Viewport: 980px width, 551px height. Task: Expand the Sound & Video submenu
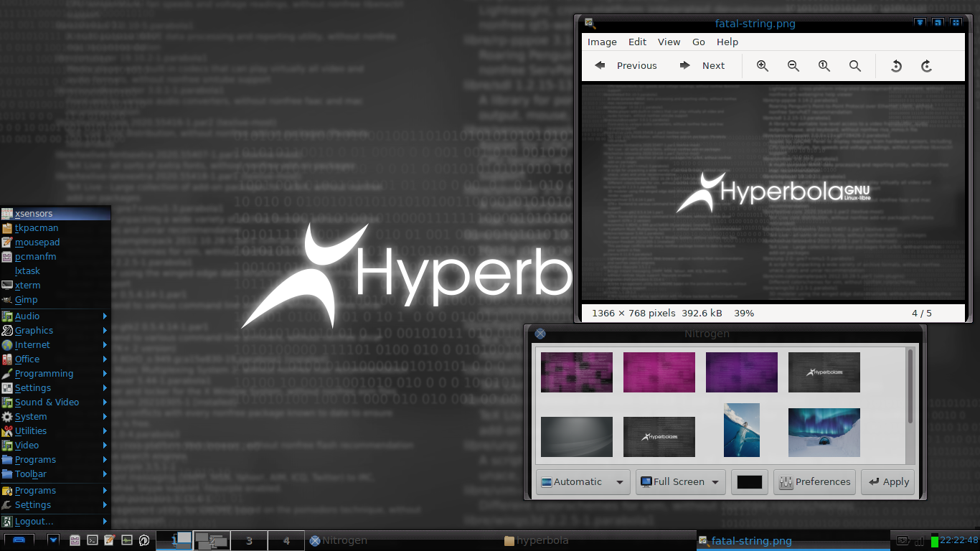[x=55, y=402]
